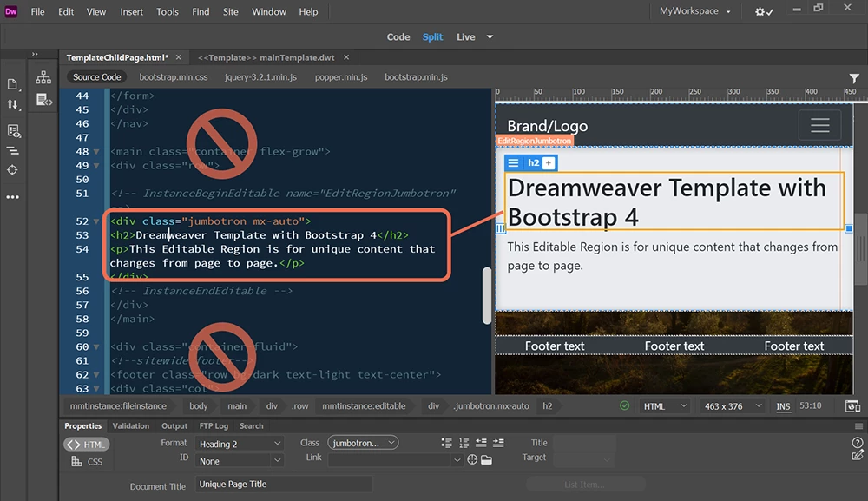This screenshot has width=868, height=501.
Task: Open the Customize Toolbar three-dots icon
Action: pos(12,196)
